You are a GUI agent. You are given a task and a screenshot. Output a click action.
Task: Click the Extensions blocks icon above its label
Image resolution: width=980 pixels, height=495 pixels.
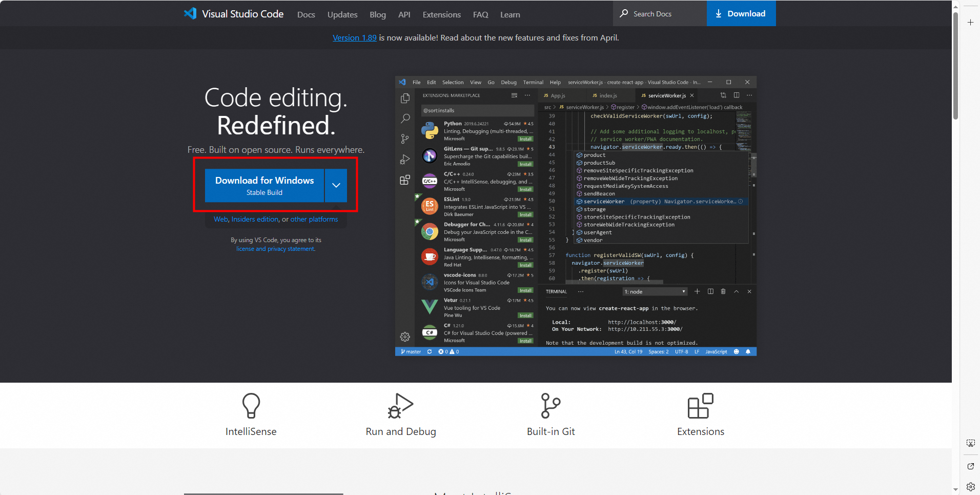coord(700,406)
